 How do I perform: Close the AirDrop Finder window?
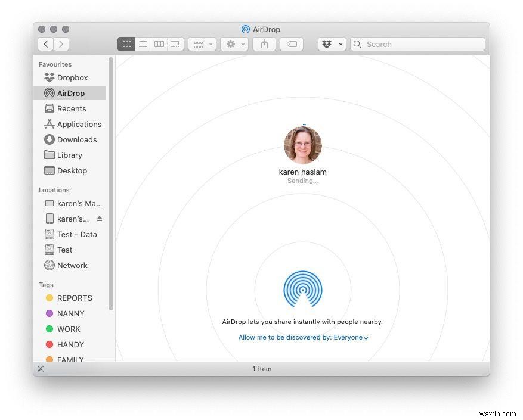(42, 29)
